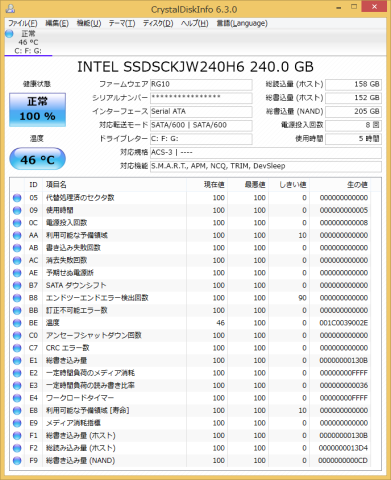
Task: Click the しきい値 column header
Action: (x=289, y=185)
